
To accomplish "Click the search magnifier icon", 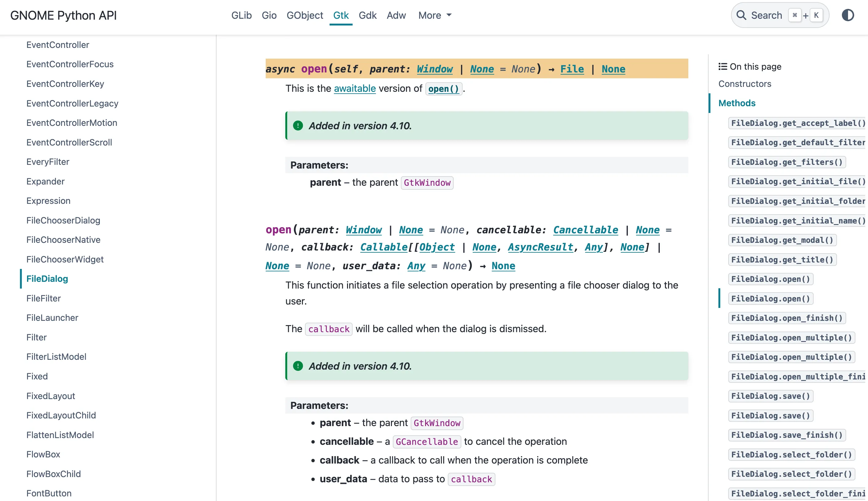I will (x=741, y=15).
